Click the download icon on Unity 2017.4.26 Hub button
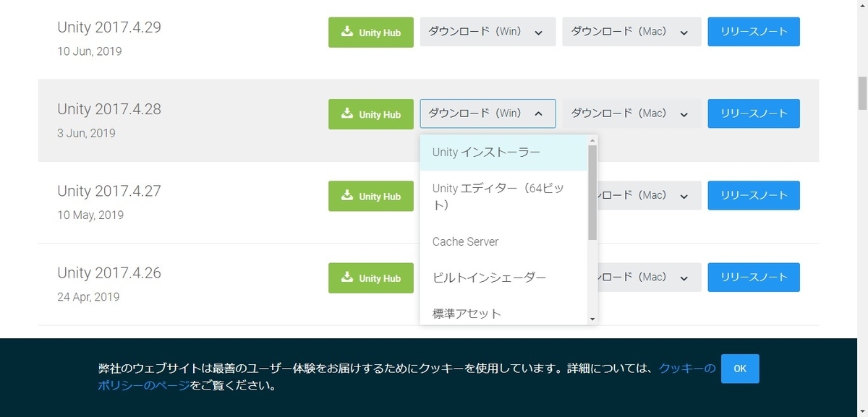The width and height of the screenshot is (868, 417). (x=348, y=277)
